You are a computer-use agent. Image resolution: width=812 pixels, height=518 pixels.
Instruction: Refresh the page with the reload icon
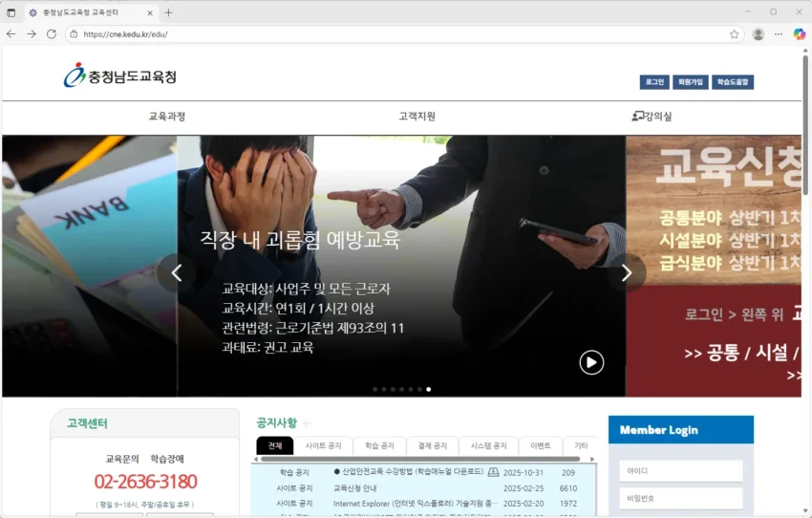tap(52, 33)
